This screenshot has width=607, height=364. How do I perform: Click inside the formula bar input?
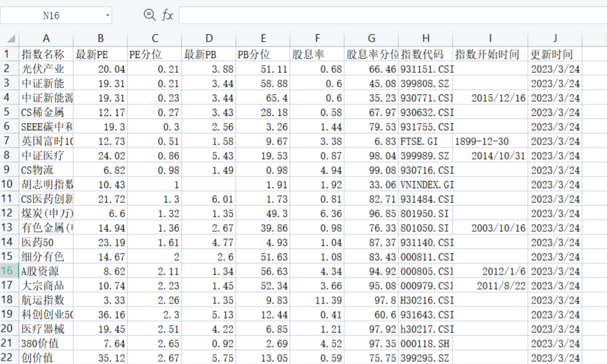tap(391, 16)
